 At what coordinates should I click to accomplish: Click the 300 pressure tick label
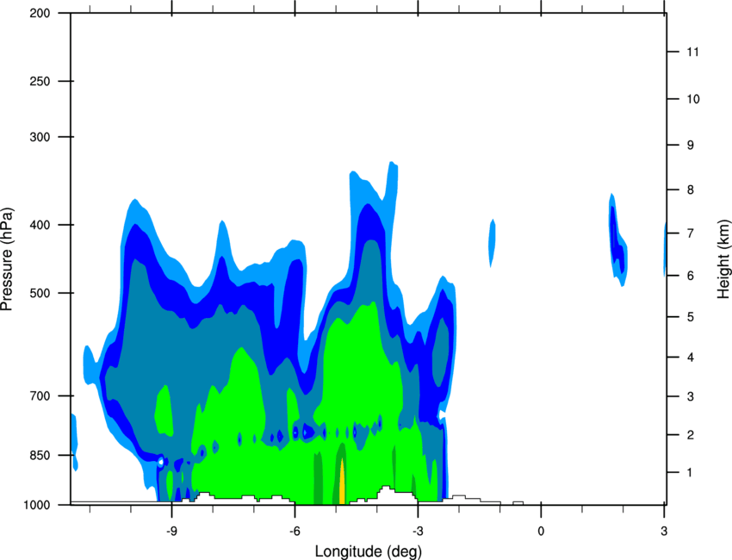(x=40, y=137)
